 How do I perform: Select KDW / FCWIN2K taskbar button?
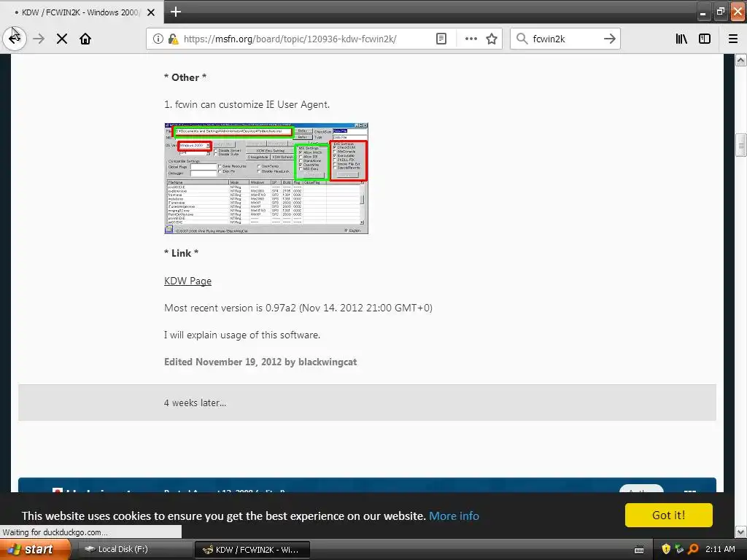point(252,550)
